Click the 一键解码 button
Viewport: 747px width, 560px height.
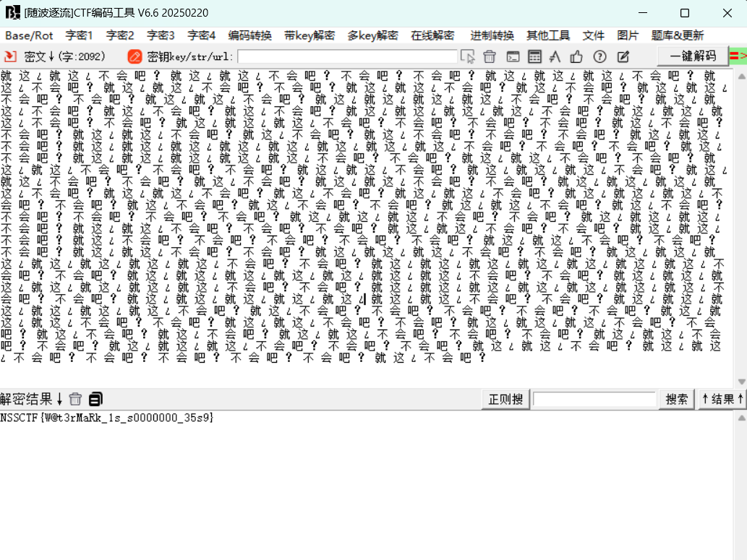click(x=693, y=56)
